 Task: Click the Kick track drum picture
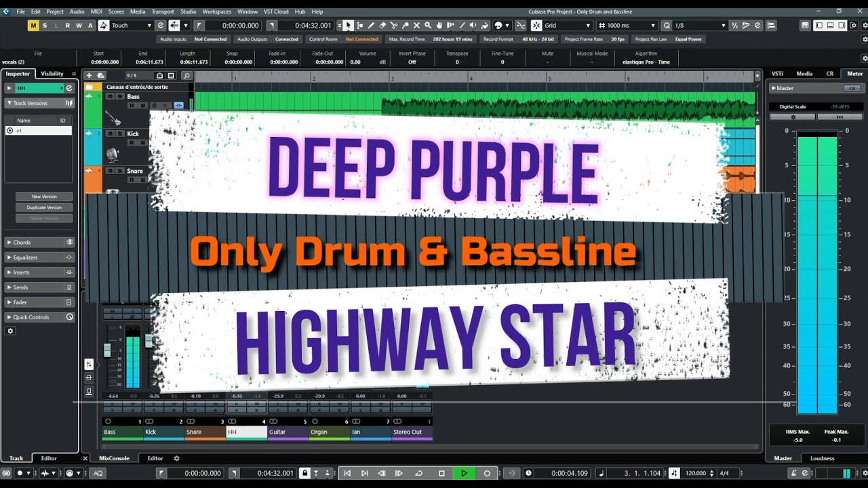(x=113, y=155)
